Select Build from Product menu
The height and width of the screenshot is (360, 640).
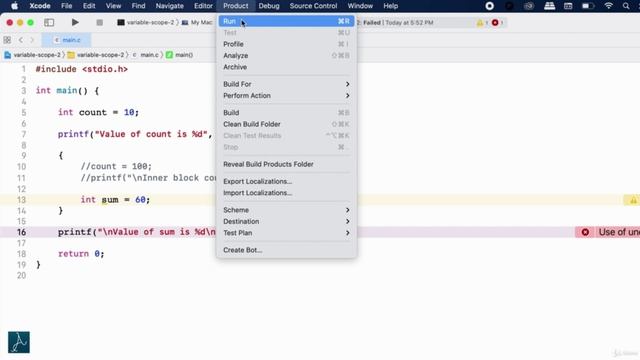coord(286,113)
